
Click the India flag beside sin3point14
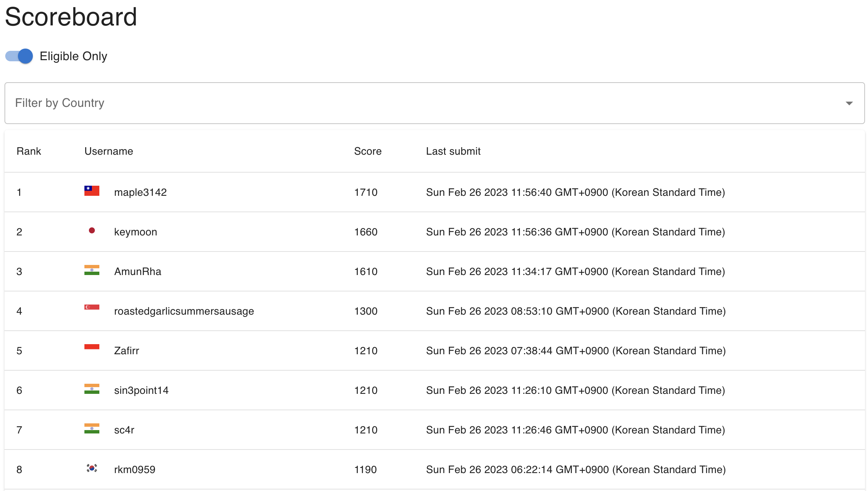92,389
